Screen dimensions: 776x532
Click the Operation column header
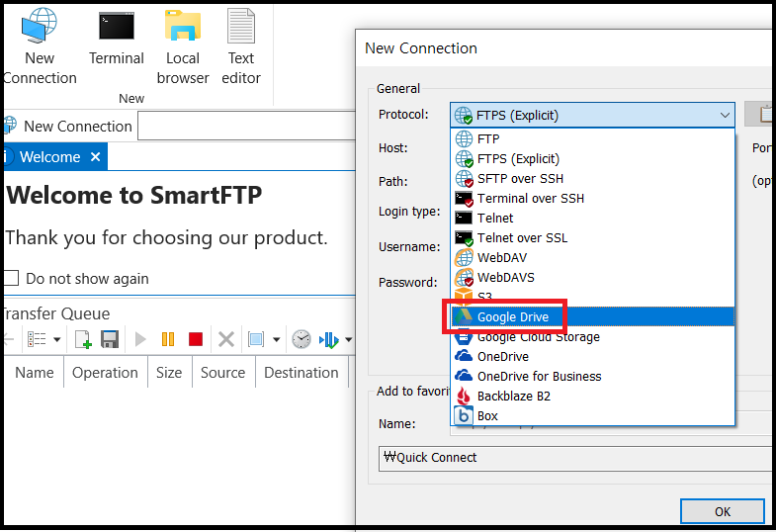[x=106, y=373]
